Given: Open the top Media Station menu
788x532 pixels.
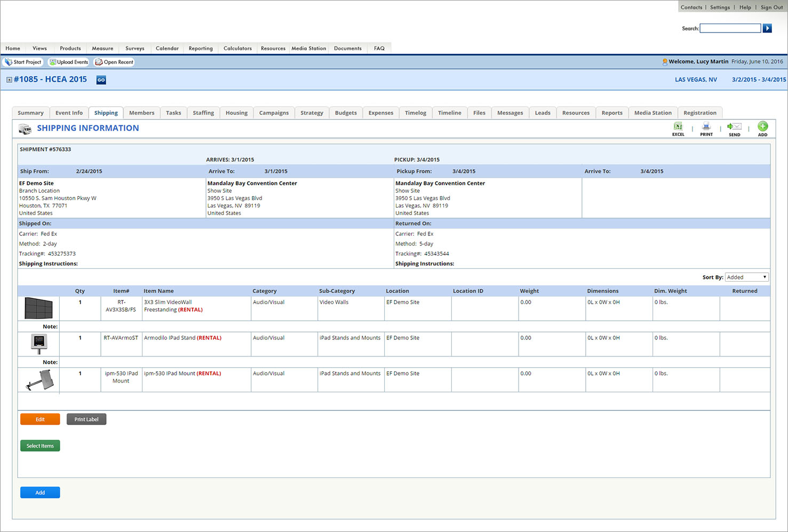Looking at the screenshot, I should [308, 48].
